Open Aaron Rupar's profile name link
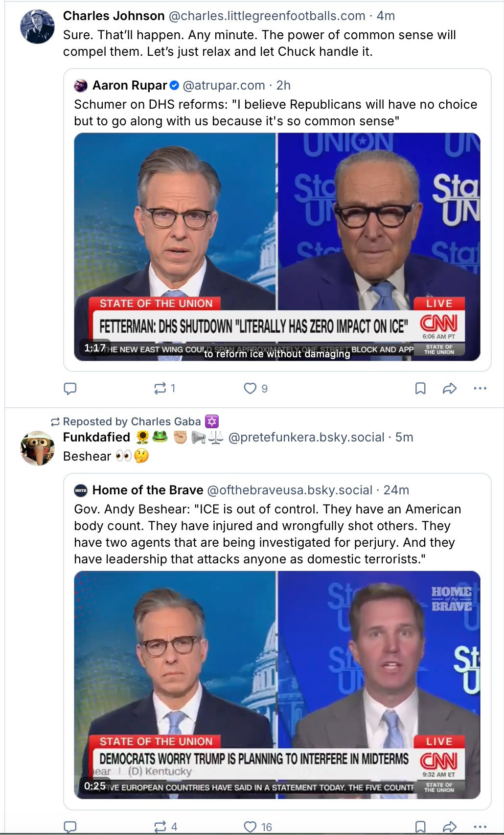The image size is (504, 835). [130, 86]
